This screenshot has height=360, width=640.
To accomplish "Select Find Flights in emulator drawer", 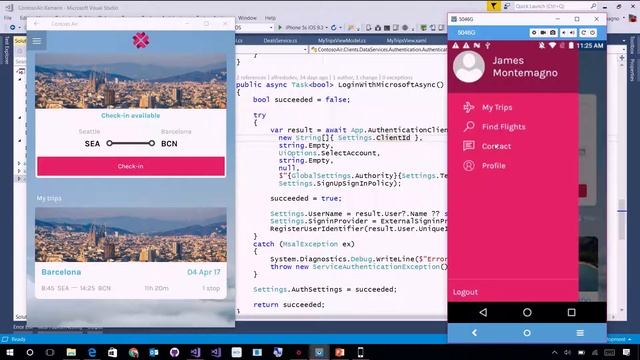I will [x=504, y=127].
